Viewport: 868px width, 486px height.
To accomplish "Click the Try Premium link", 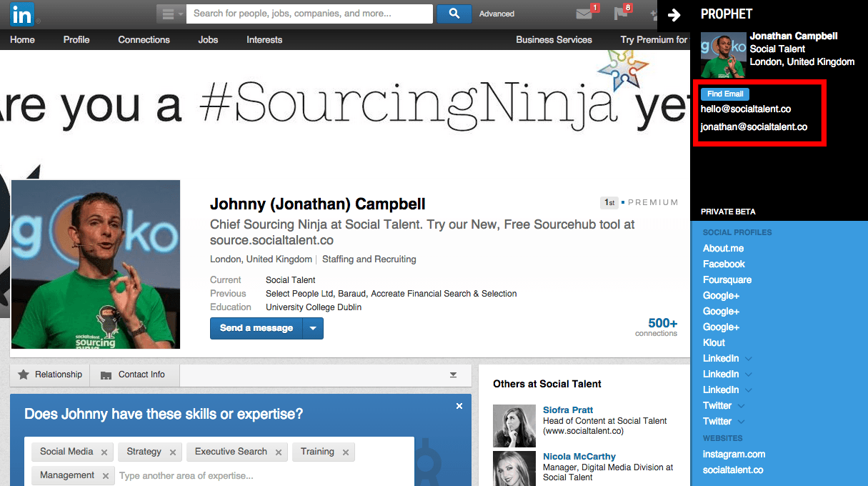I will [654, 39].
